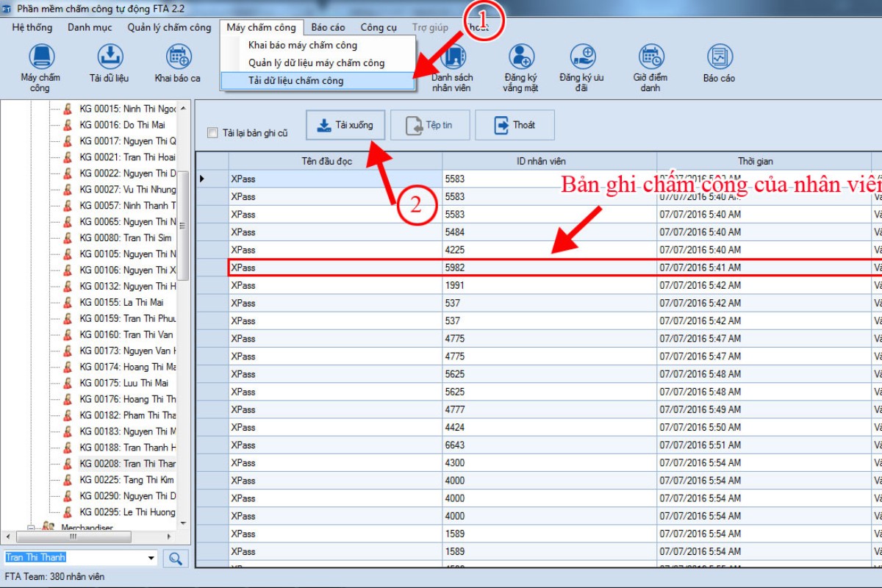Open the Hệ thống menu
The width and height of the screenshot is (882, 588).
click(x=32, y=27)
